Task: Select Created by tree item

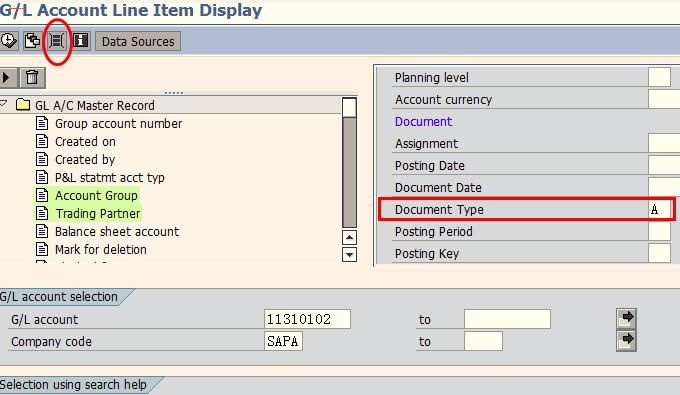Action: (x=85, y=160)
